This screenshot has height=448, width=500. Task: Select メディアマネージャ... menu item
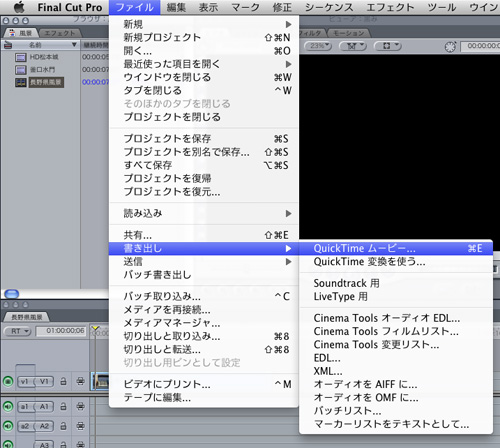point(204,323)
